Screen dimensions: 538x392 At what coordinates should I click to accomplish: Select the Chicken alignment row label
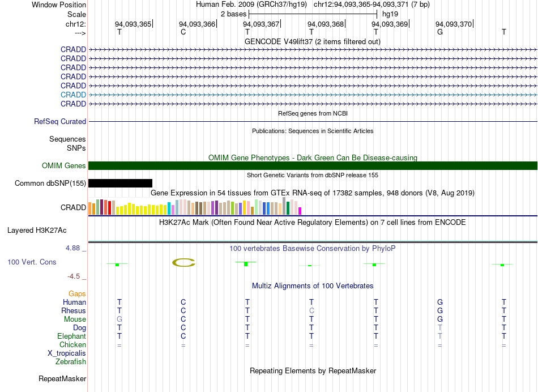72,344
